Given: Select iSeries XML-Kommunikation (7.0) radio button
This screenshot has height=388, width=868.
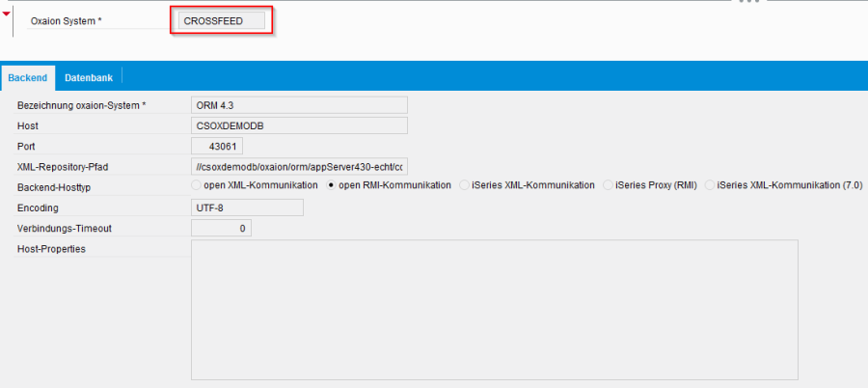Looking at the screenshot, I should click(710, 185).
